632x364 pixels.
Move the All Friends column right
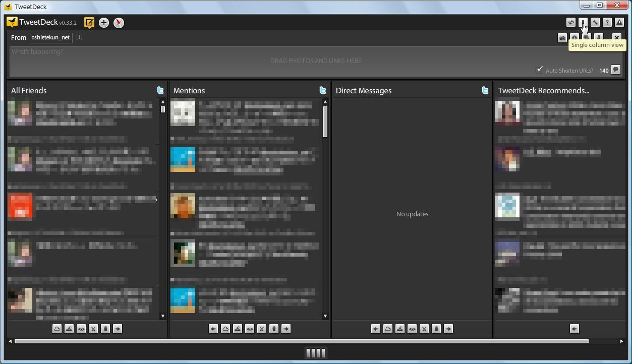point(118,329)
